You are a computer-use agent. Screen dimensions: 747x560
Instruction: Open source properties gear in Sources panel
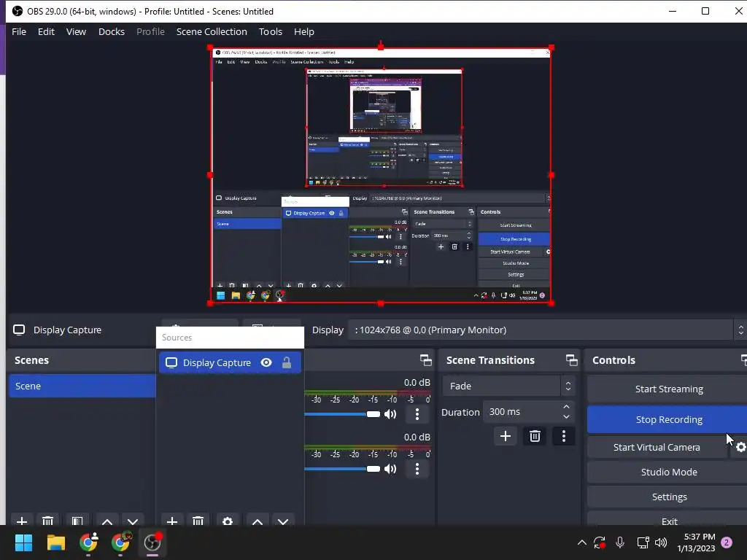pos(228,521)
